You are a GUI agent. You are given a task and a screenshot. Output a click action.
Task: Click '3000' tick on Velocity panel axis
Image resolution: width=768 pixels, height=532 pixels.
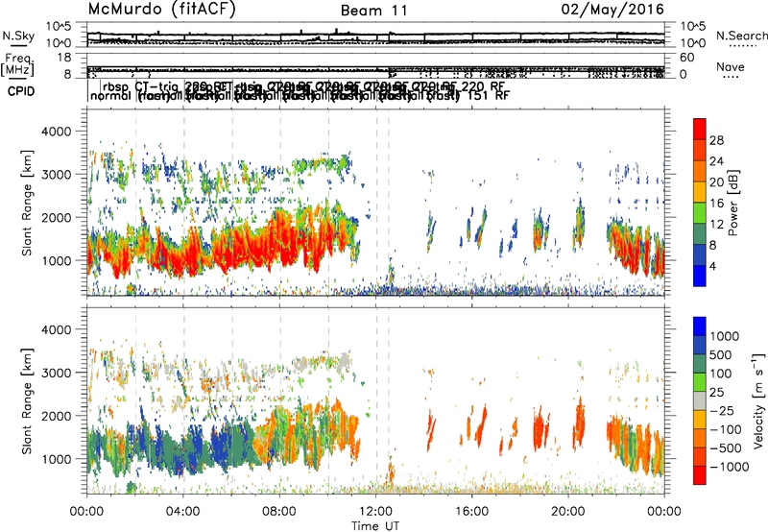57,373
